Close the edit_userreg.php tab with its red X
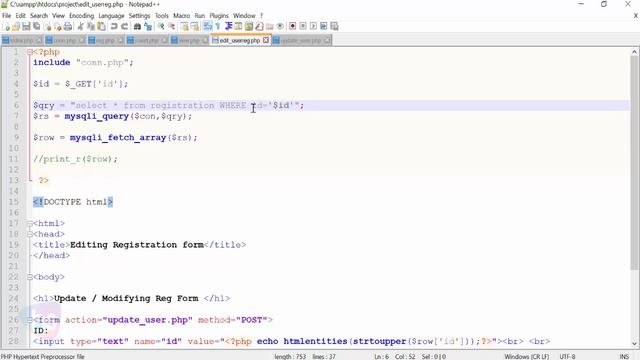The height and width of the screenshot is (360, 640). pyautogui.click(x=266, y=40)
